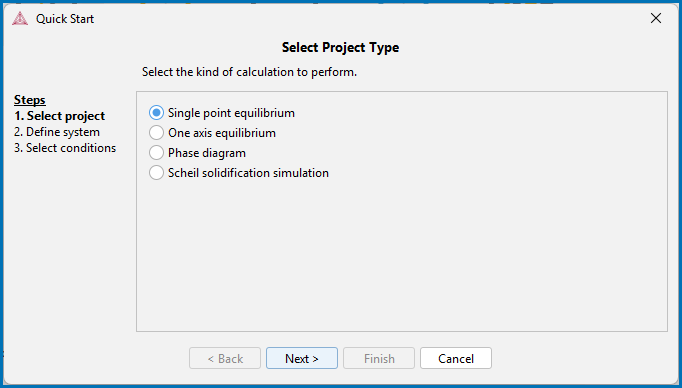The width and height of the screenshot is (682, 388).
Task: Click the disabled Finish button
Action: [x=379, y=358]
